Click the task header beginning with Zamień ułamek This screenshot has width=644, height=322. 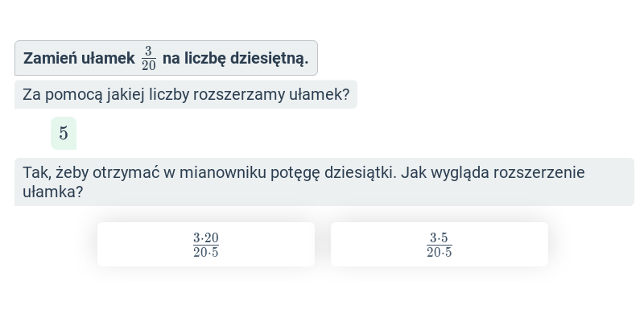pos(166,58)
